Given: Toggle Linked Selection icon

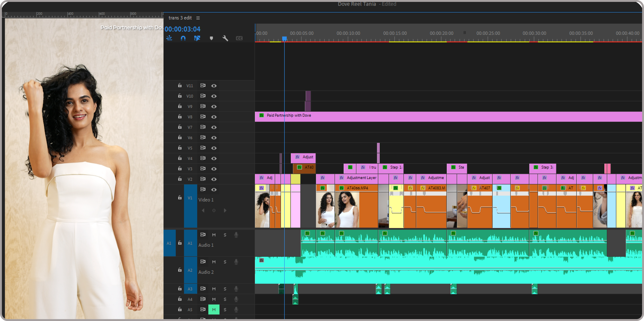Looking at the screenshot, I should pos(197,38).
